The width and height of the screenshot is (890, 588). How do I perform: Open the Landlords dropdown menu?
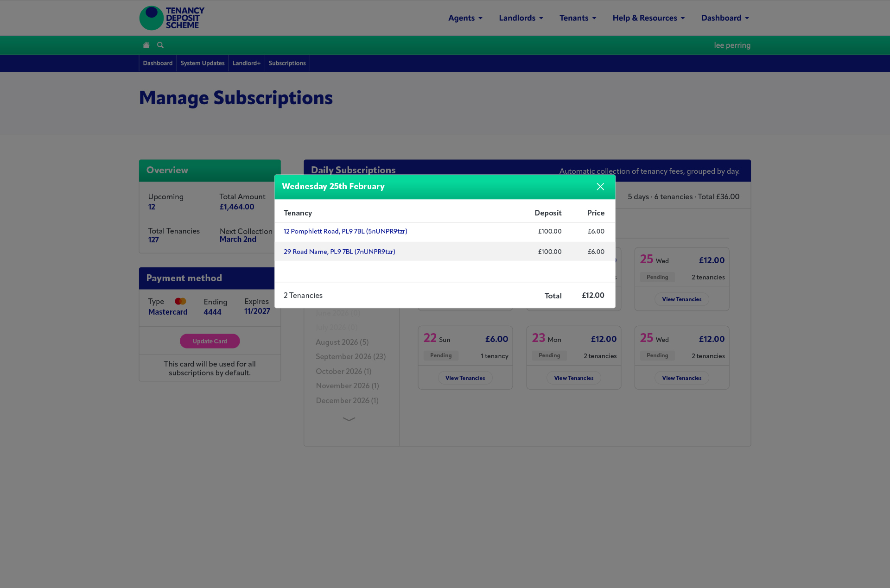point(521,18)
